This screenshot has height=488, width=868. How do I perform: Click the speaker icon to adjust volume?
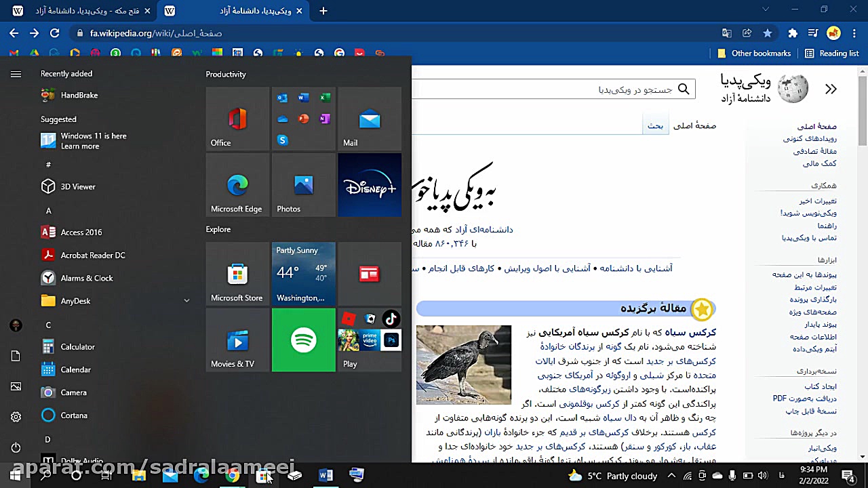[762, 476]
